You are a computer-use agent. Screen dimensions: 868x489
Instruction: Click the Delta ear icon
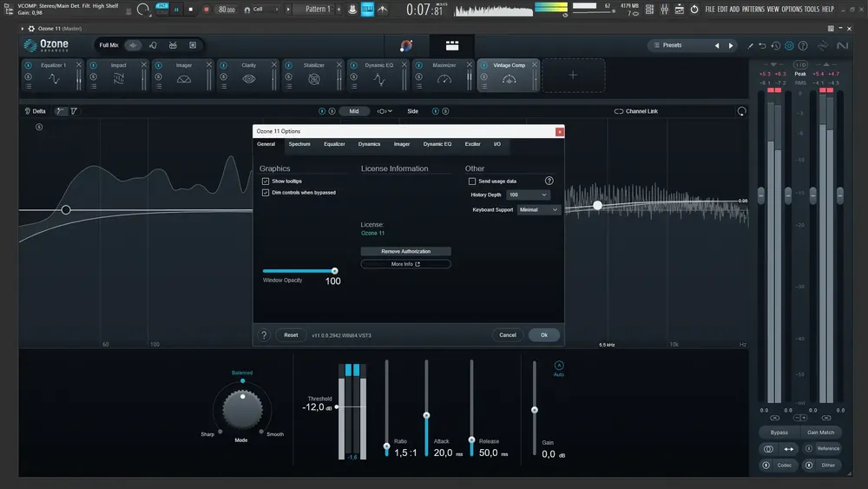point(27,111)
